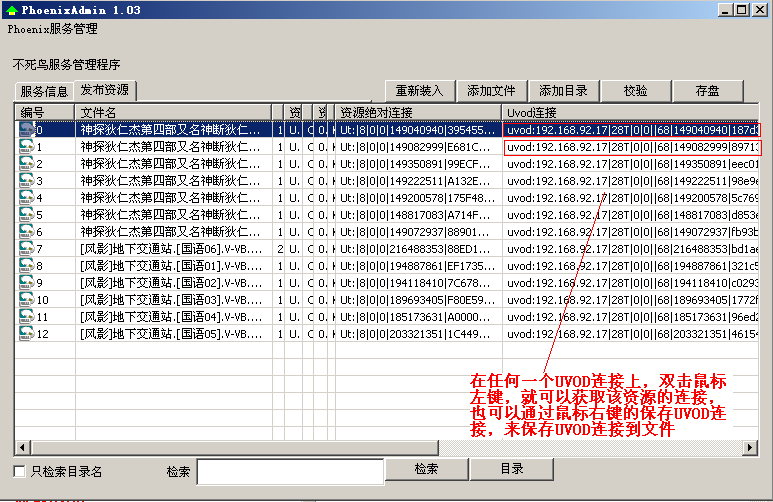Click the resource icon in row 12
This screenshot has height=502, width=773.
[x=27, y=334]
